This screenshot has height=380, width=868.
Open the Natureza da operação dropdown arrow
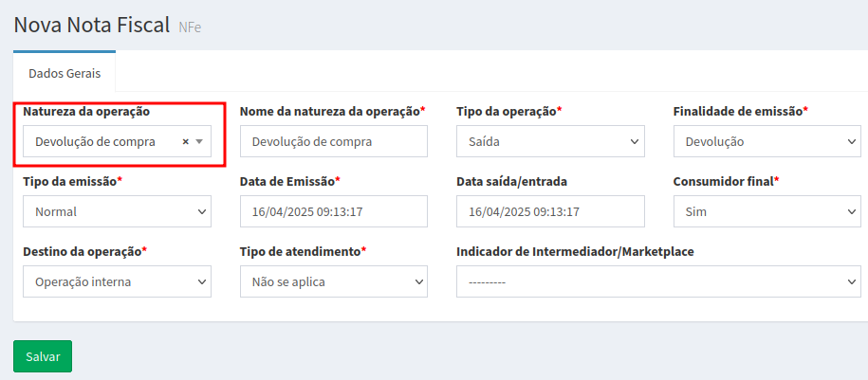(199, 142)
